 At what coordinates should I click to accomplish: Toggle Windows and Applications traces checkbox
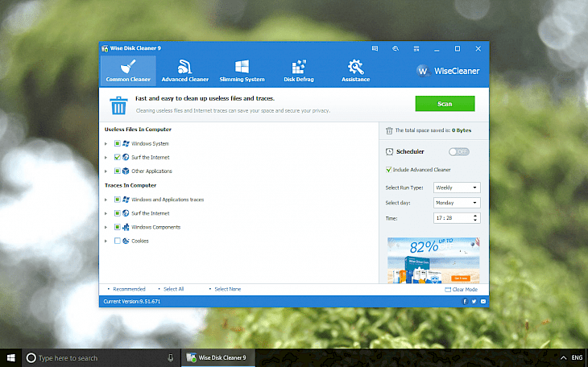(x=117, y=200)
